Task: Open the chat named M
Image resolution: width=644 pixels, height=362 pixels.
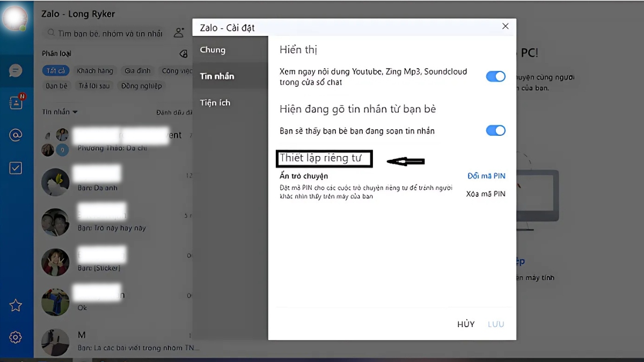Action: pyautogui.click(x=113, y=342)
